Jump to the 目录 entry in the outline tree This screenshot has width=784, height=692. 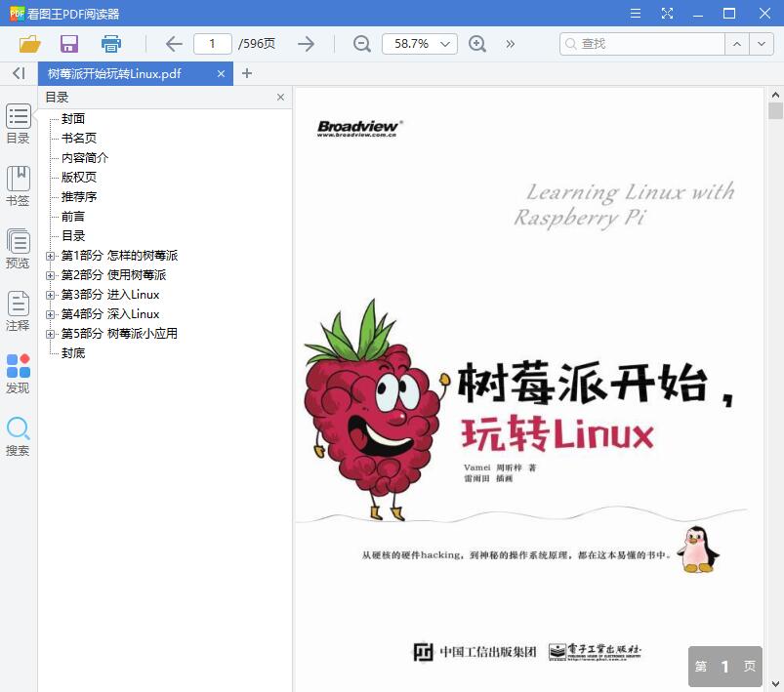tap(73, 235)
